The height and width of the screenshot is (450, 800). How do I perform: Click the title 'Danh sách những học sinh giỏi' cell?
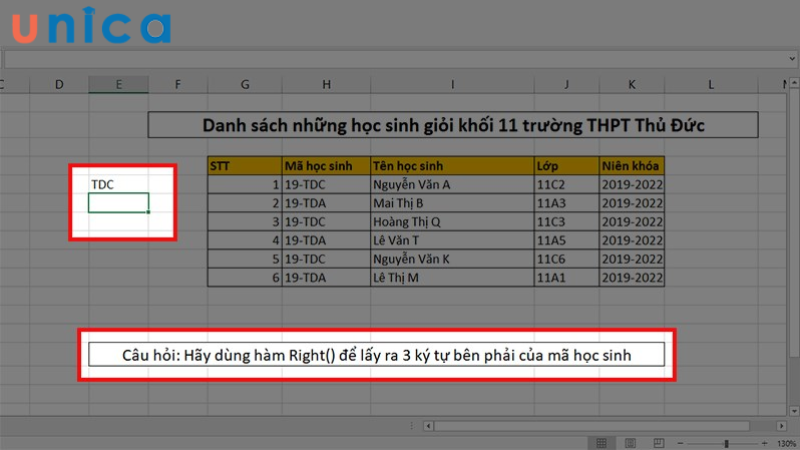[453, 125]
